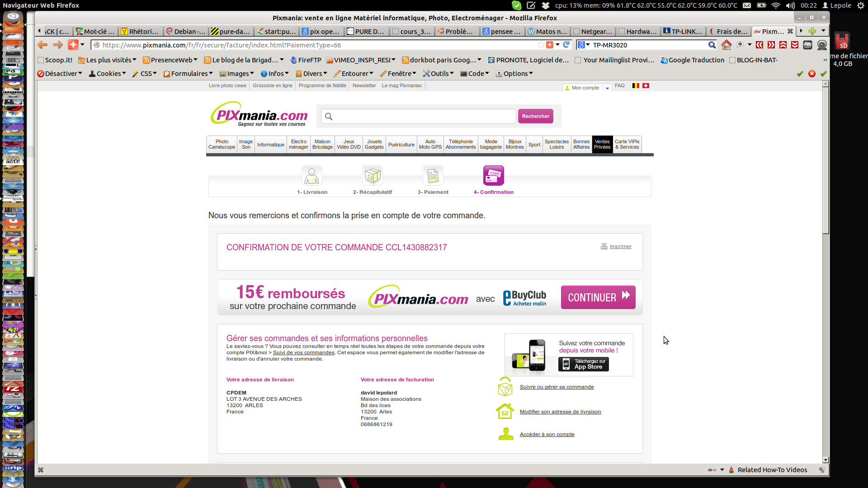Open Suivre ou gérer sa commande link
The height and width of the screenshot is (488, 868).
coord(557,387)
